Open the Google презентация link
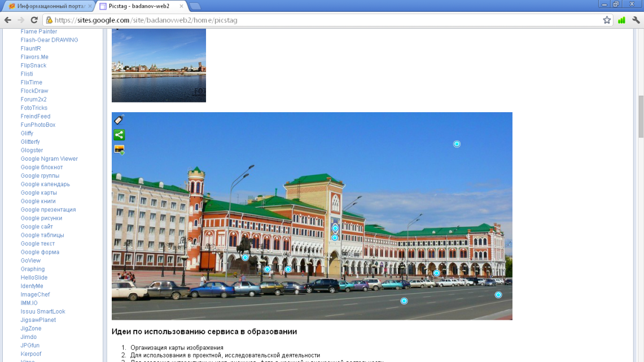This screenshot has height=362, width=644. point(48,210)
